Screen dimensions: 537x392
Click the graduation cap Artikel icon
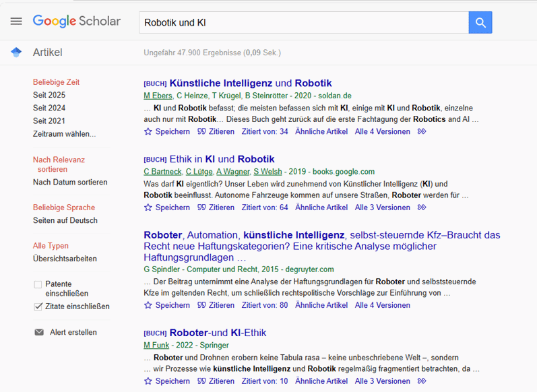click(x=16, y=53)
